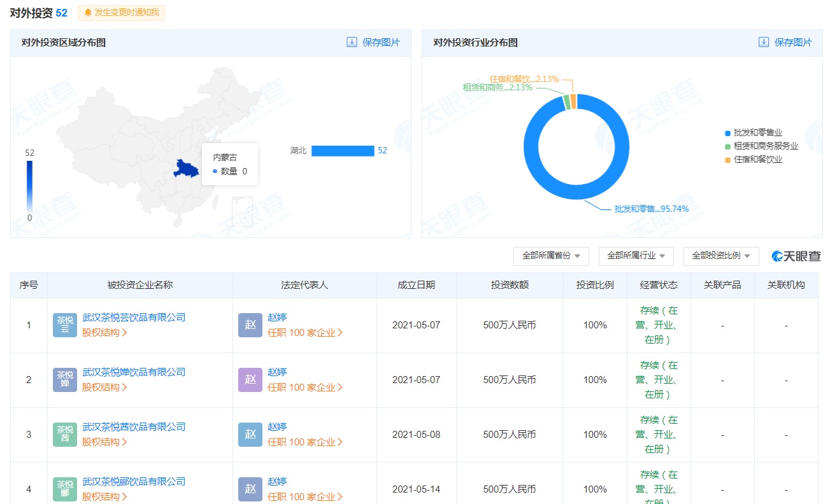Click the 投资数额 column header
Image resolution: width=830 pixels, height=504 pixels.
click(x=510, y=285)
